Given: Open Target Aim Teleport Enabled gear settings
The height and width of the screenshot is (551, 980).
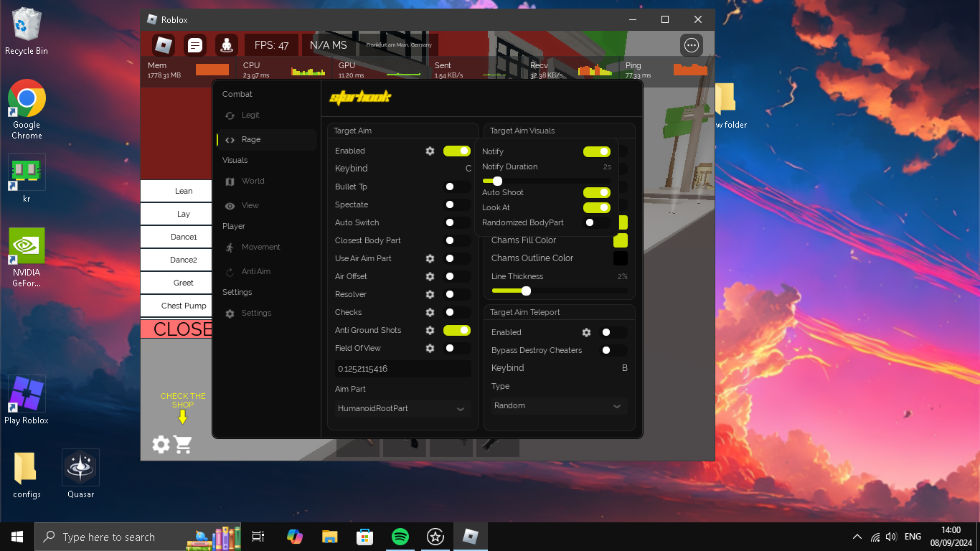Looking at the screenshot, I should click(x=586, y=332).
